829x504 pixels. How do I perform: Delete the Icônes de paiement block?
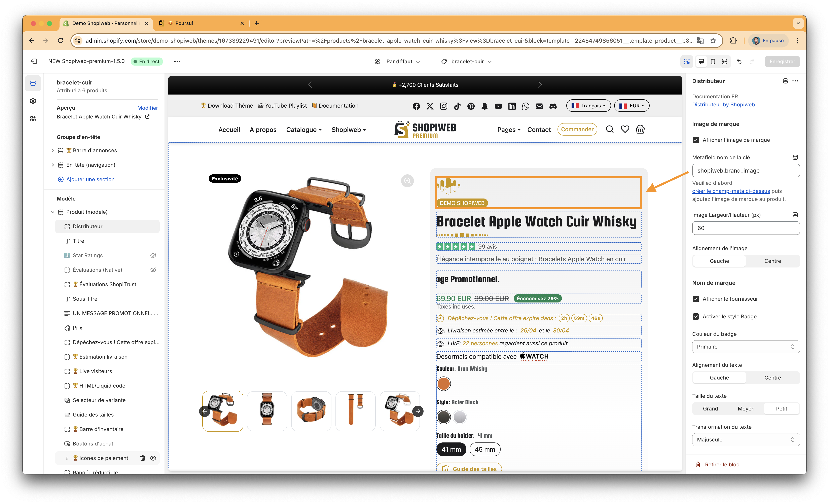coord(143,458)
